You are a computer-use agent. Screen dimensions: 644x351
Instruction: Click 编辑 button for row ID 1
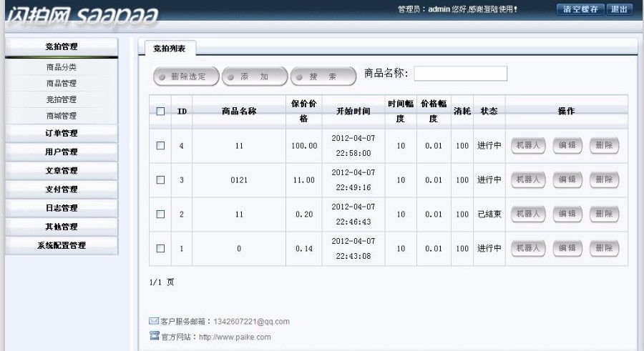[x=567, y=248]
